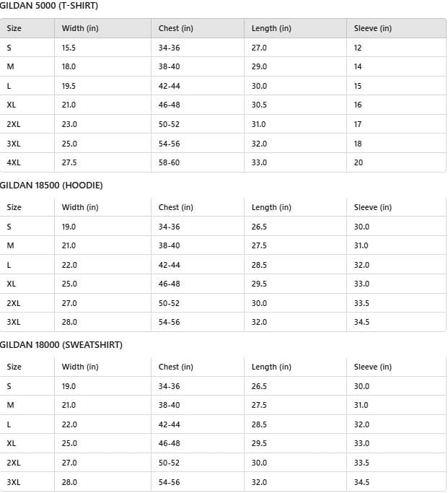Select the 4XL size cell in T-shirt table
The height and width of the screenshot is (493, 448).
[14, 163]
